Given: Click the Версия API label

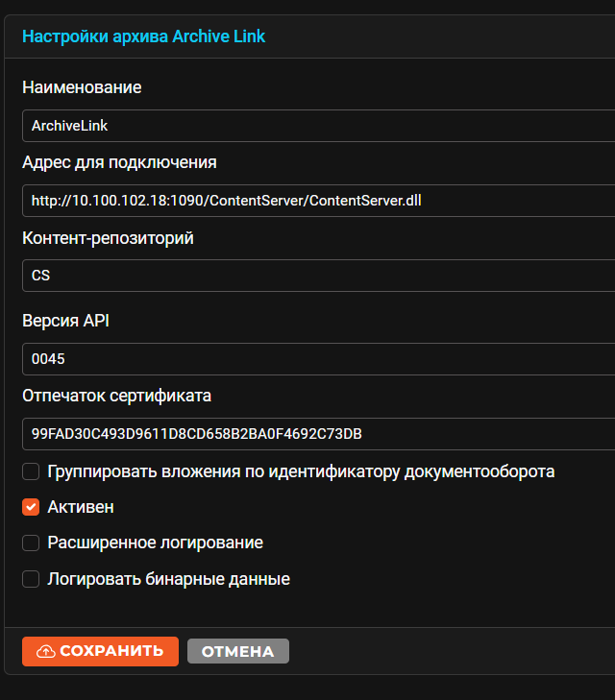Looking at the screenshot, I should 65,321.
